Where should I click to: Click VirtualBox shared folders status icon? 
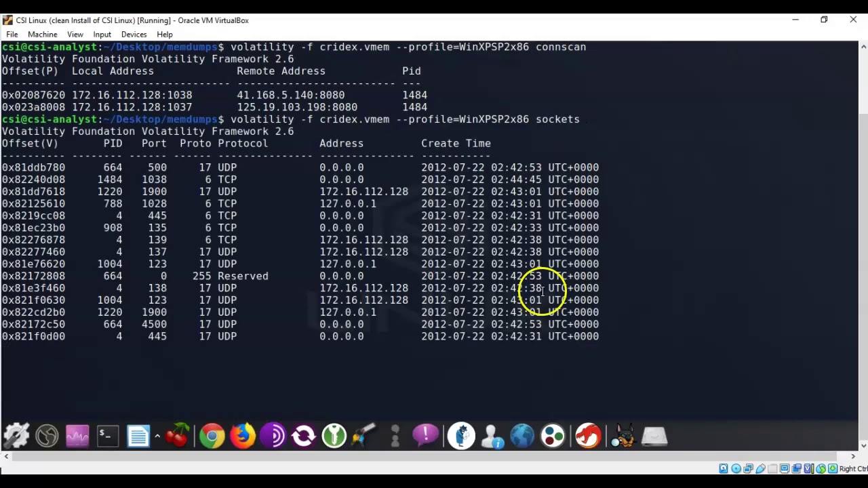(x=772, y=468)
